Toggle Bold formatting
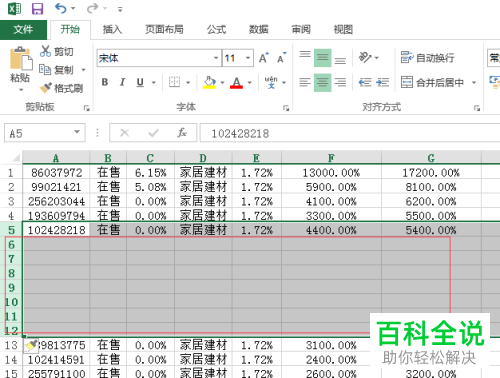Screen dimensions: 500x378 pyautogui.click(x=105, y=82)
